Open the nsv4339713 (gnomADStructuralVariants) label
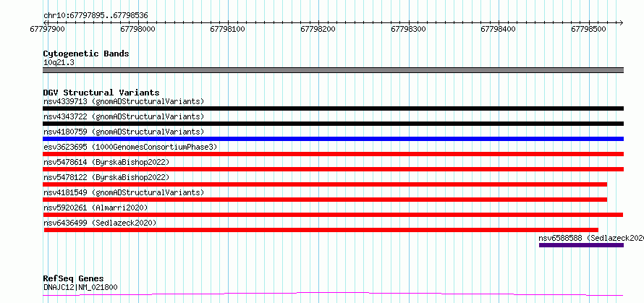The width and height of the screenshot is (644, 303). 124,101
